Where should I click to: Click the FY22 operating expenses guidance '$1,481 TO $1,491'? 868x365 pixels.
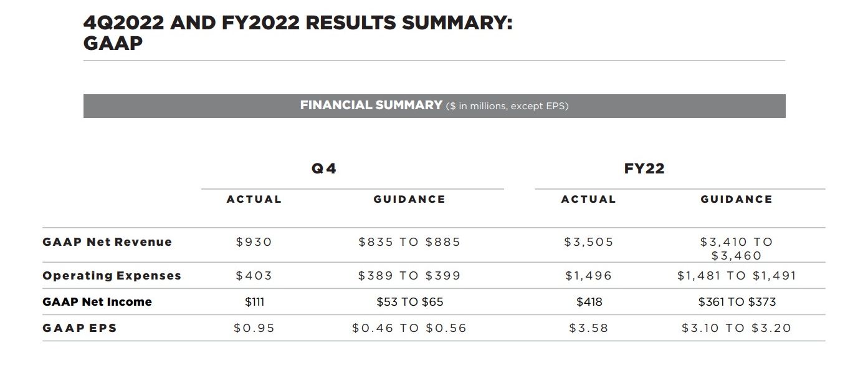click(737, 276)
